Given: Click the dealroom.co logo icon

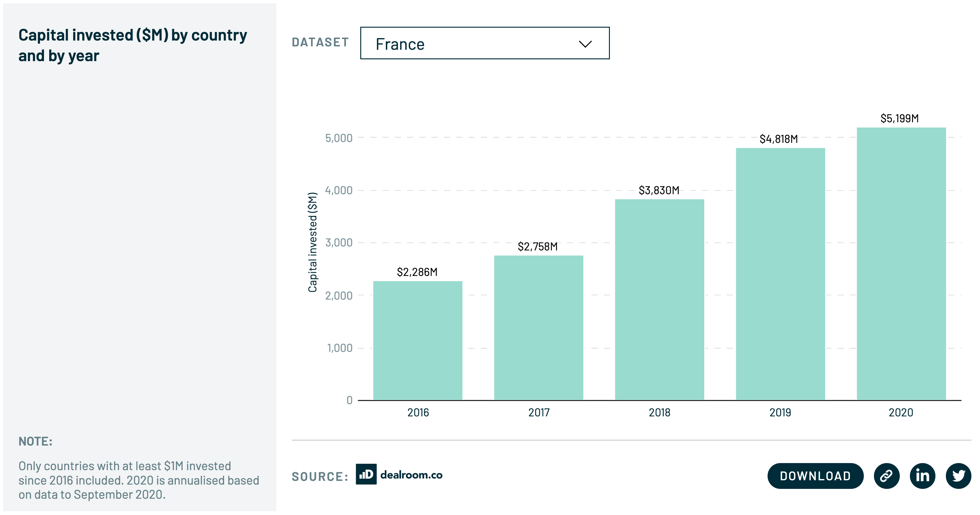Looking at the screenshot, I should pyautogui.click(x=366, y=474).
